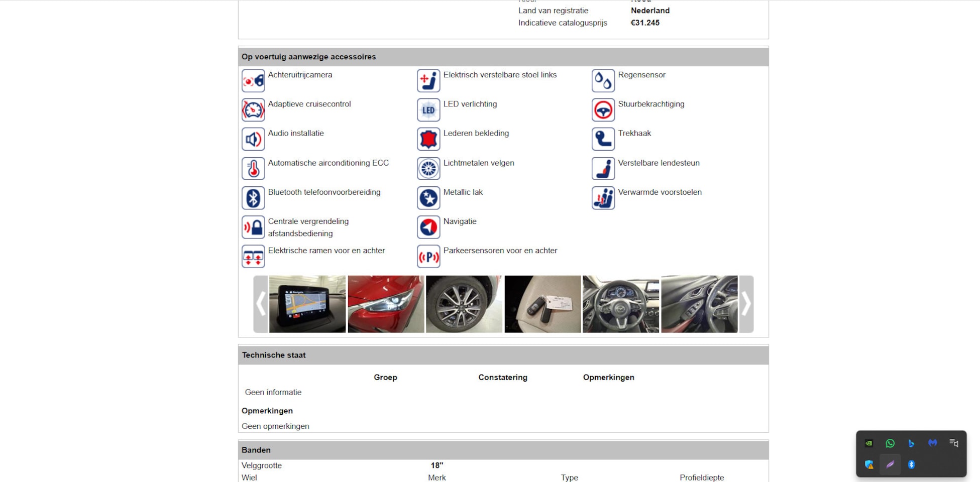Click the Verwarmde voorstoelen icon
980x482 pixels.
603,198
